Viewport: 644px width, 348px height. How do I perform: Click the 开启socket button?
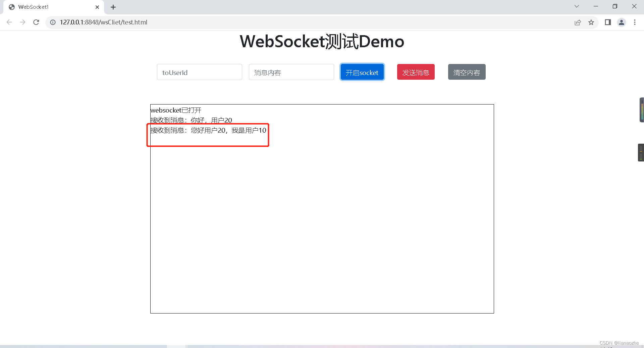pos(362,72)
